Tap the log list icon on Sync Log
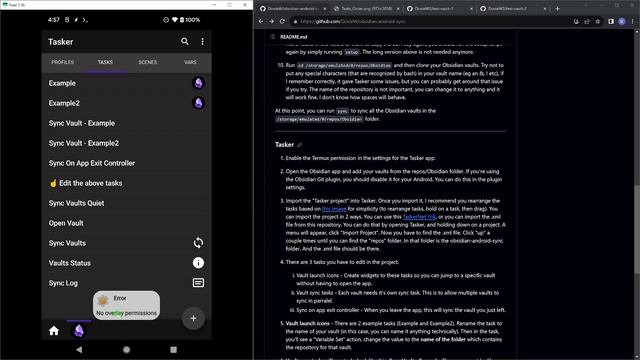 click(x=198, y=283)
